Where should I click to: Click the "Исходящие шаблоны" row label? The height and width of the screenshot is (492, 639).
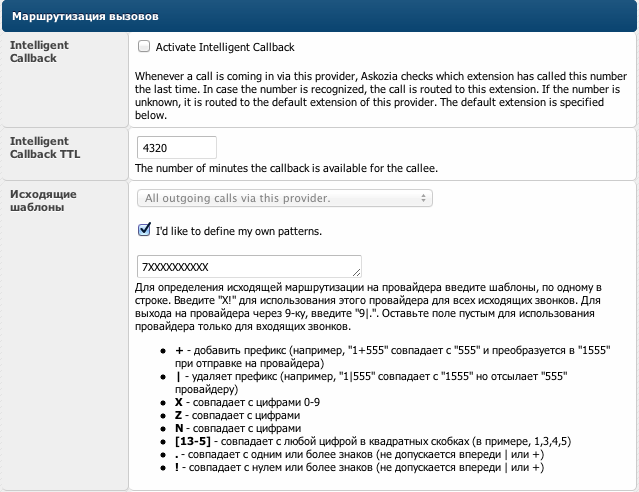43,200
